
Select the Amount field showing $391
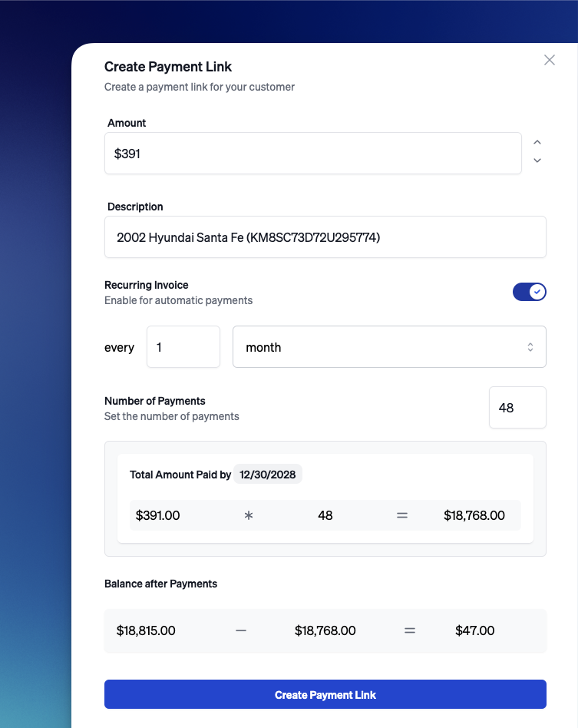click(312, 154)
